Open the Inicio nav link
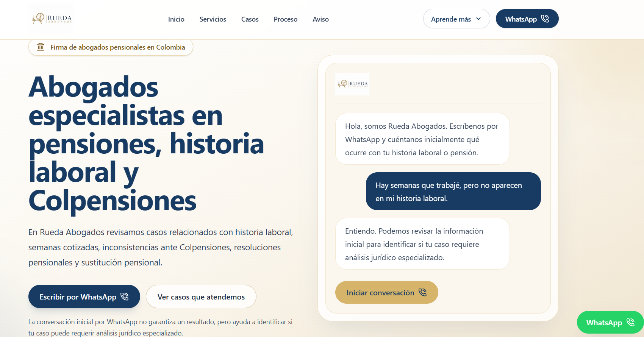Screen dimensions: 644x337 tap(176, 19)
